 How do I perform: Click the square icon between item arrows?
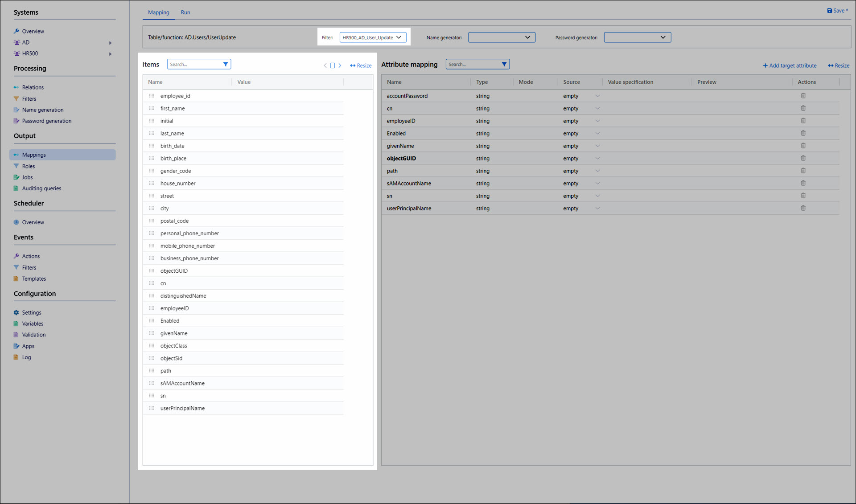tap(332, 66)
